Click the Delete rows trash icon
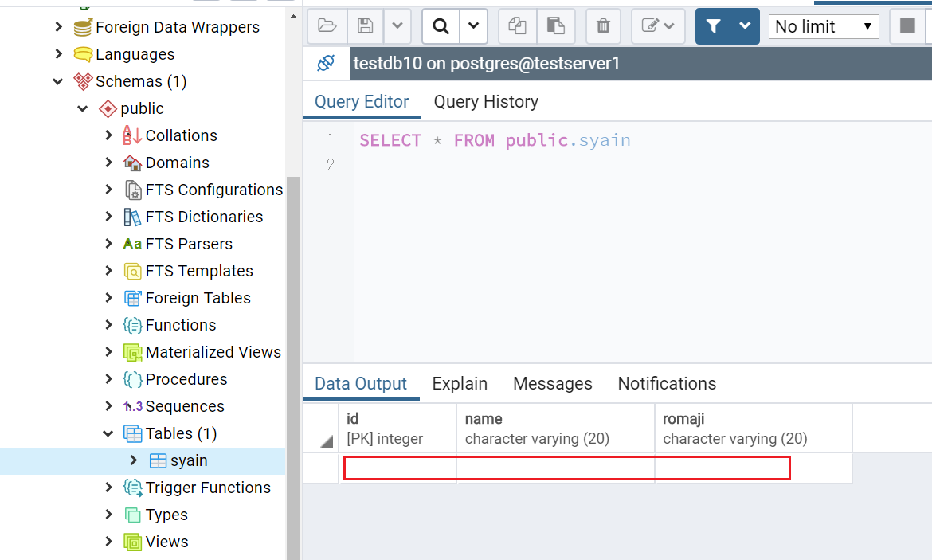Screen dimensions: 932x560 click(x=603, y=25)
